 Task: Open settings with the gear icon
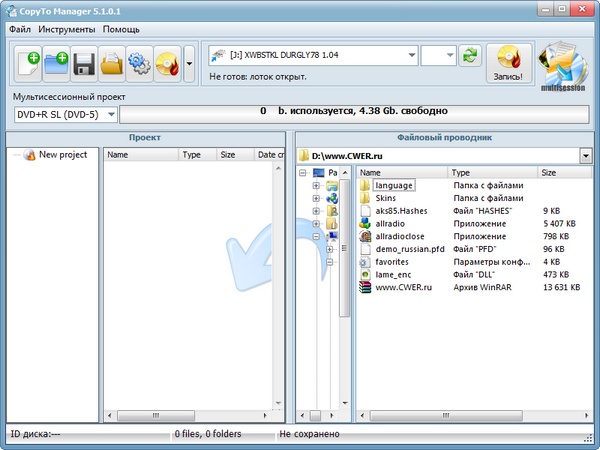pos(138,65)
